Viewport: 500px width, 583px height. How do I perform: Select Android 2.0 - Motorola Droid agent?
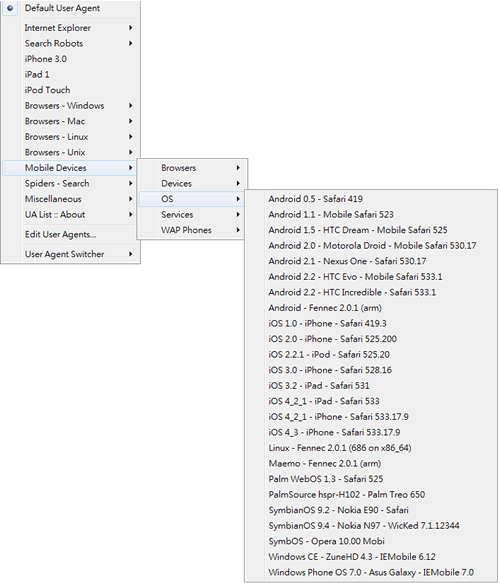(x=371, y=246)
